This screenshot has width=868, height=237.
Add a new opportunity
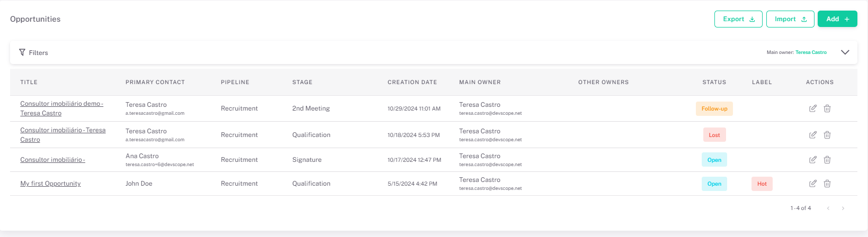point(837,19)
